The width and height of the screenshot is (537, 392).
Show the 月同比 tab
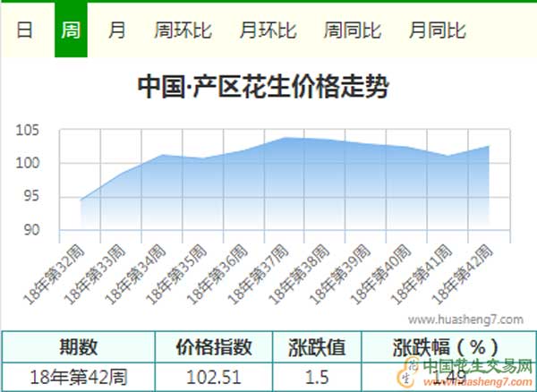[438, 30]
